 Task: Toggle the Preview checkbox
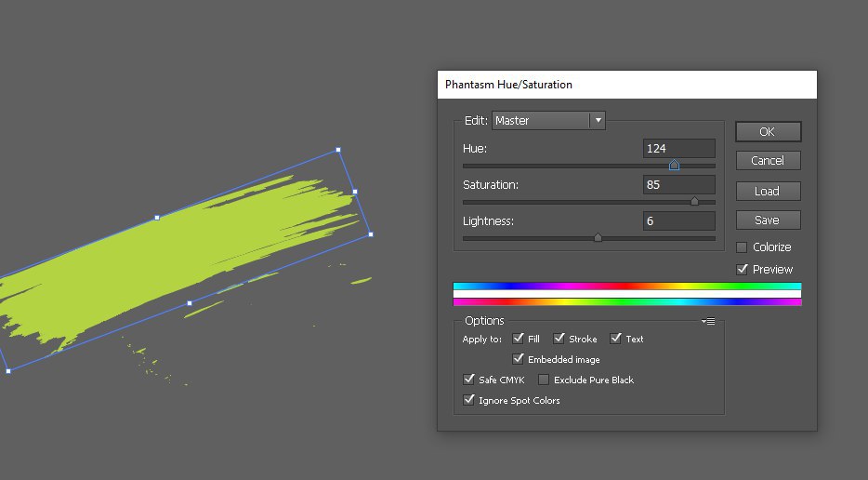(x=742, y=270)
